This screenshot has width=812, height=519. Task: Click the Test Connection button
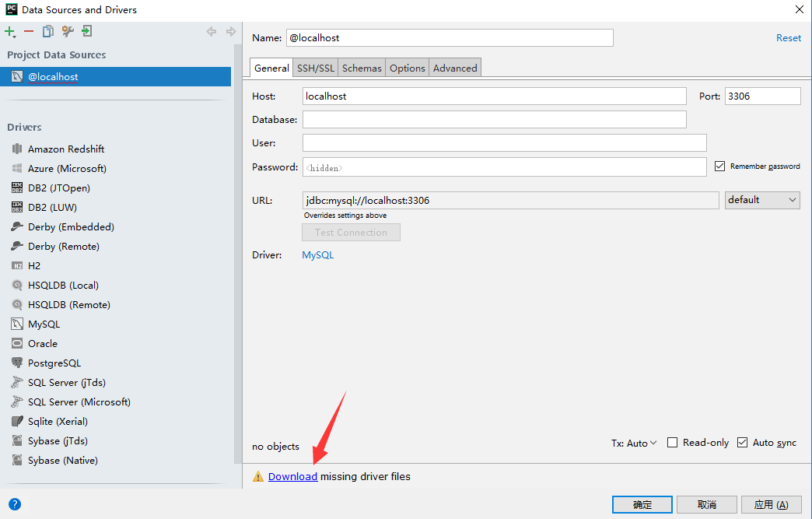(x=351, y=232)
